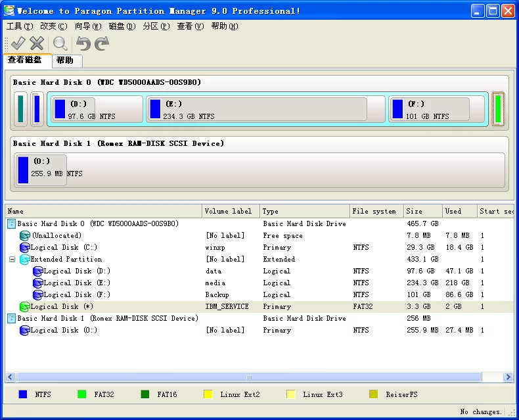Image resolution: width=519 pixels, height=420 pixels.
Task: Click the Extended Partition row icon
Action: pyautogui.click(x=25, y=260)
